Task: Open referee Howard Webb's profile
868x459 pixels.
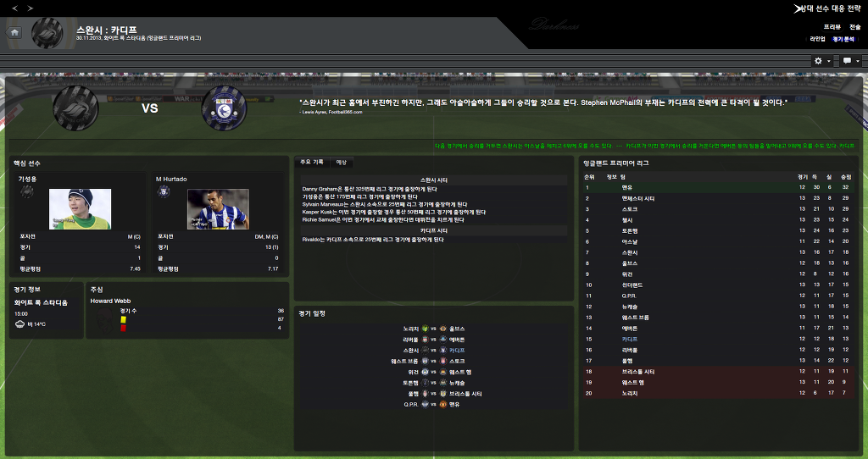Action: tap(110, 301)
